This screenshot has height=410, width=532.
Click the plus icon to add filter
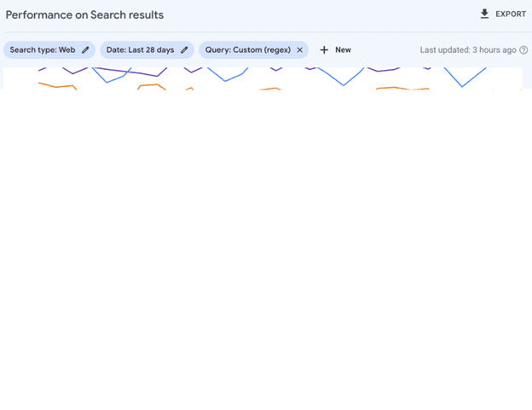(324, 49)
